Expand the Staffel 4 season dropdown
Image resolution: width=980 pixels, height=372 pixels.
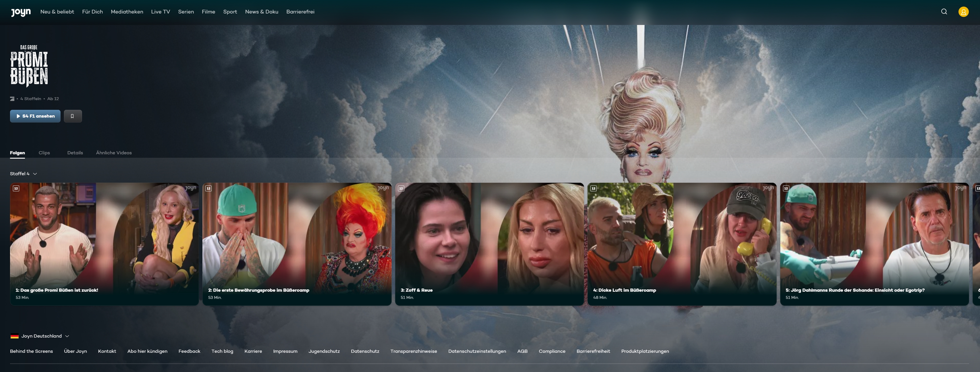24,174
